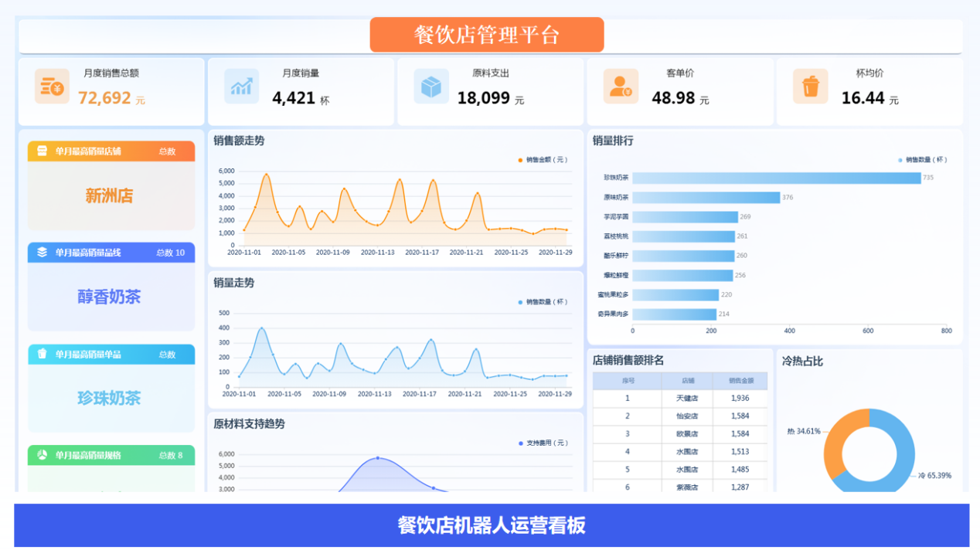Click the rising chart icon for 月度销量
This screenshot has width=980, height=550.
tap(241, 87)
